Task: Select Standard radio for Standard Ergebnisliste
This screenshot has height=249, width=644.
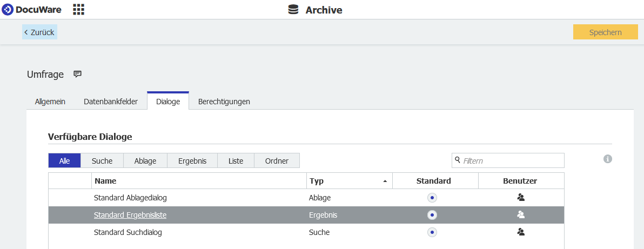Action: coord(432,215)
